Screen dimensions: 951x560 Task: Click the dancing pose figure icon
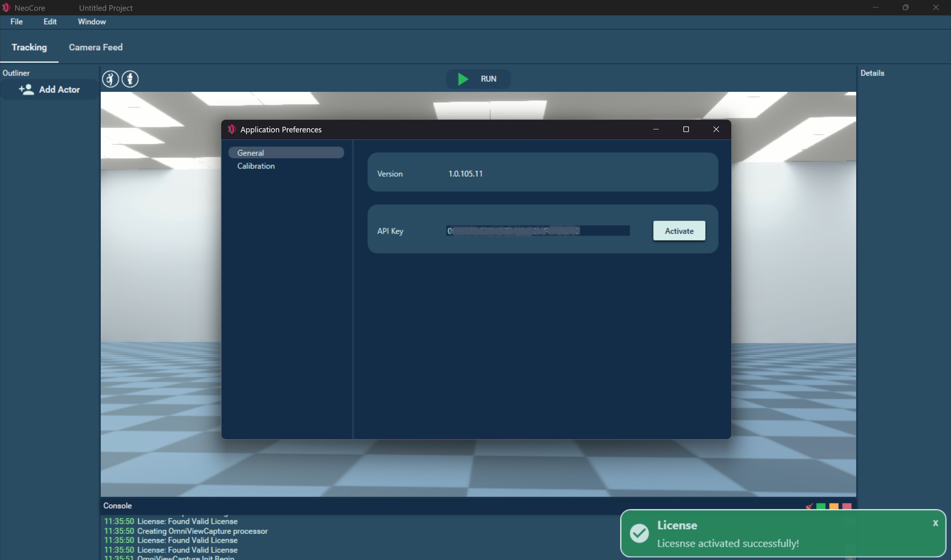pos(110,79)
